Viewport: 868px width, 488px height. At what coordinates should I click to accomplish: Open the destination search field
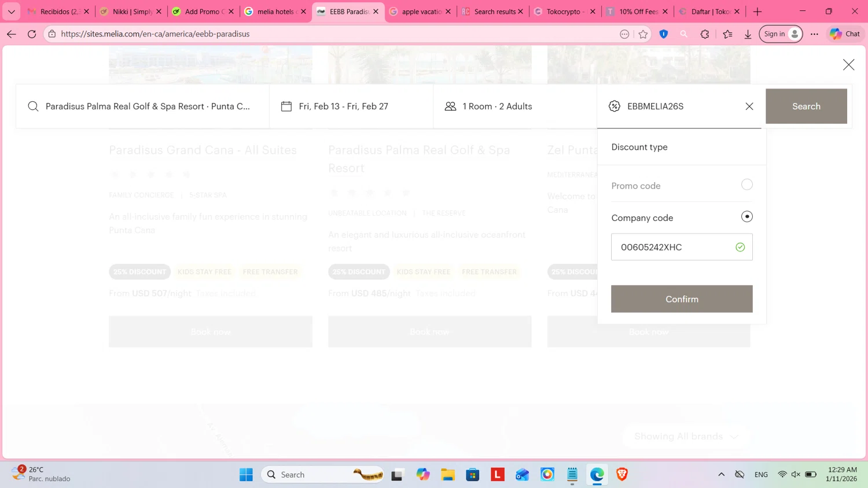142,106
